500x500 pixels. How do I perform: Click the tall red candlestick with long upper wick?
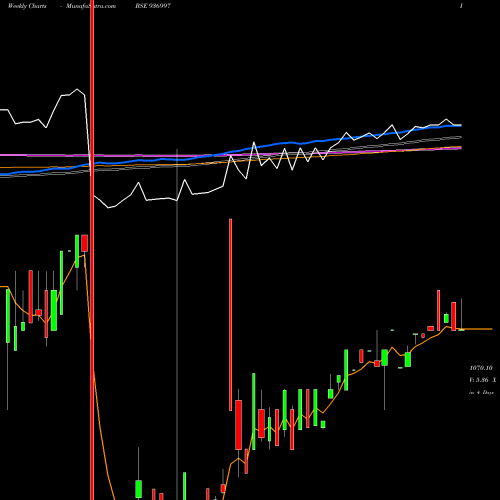[231, 315]
